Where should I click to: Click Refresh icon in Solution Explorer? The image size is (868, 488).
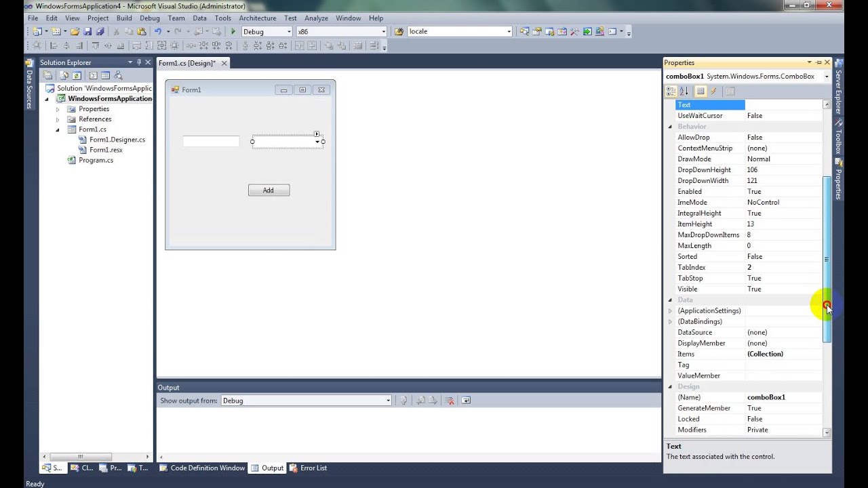point(77,75)
